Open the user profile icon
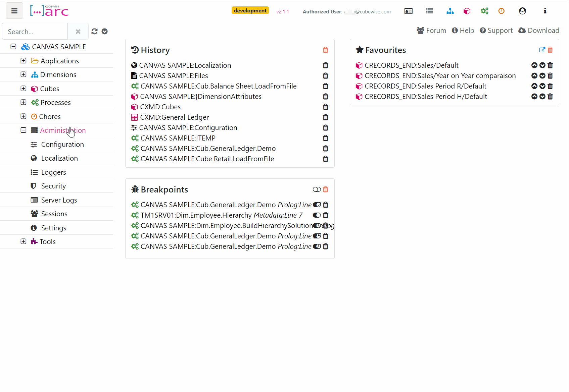This screenshot has width=569, height=392. (x=522, y=11)
